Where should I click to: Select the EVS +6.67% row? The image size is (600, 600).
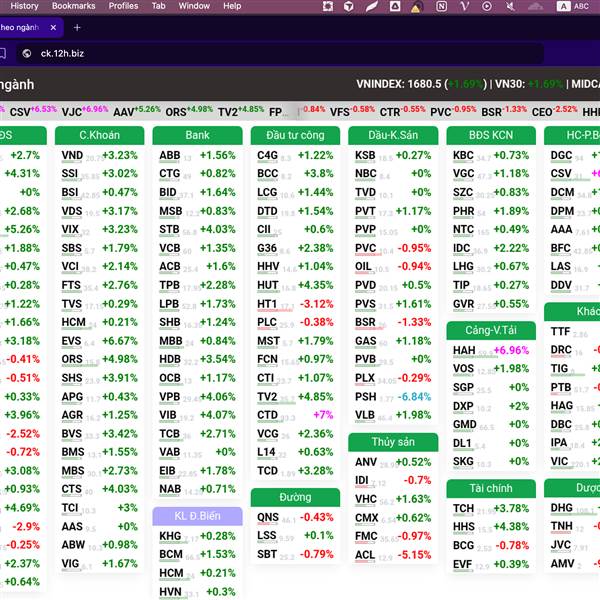99,341
